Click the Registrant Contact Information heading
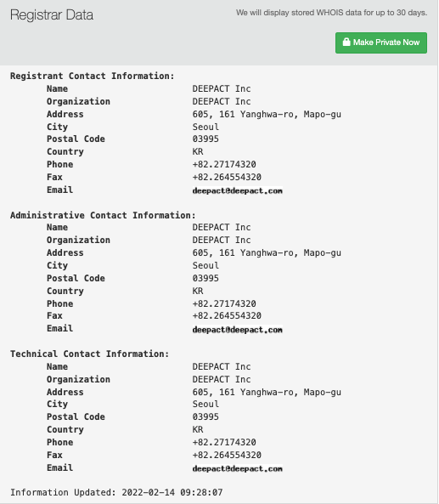 click(x=93, y=76)
